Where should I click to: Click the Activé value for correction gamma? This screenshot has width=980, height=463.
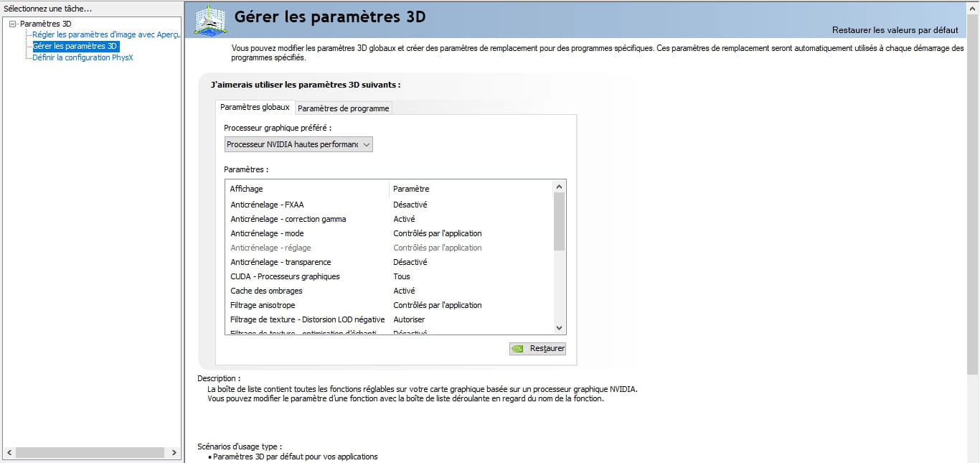point(404,219)
